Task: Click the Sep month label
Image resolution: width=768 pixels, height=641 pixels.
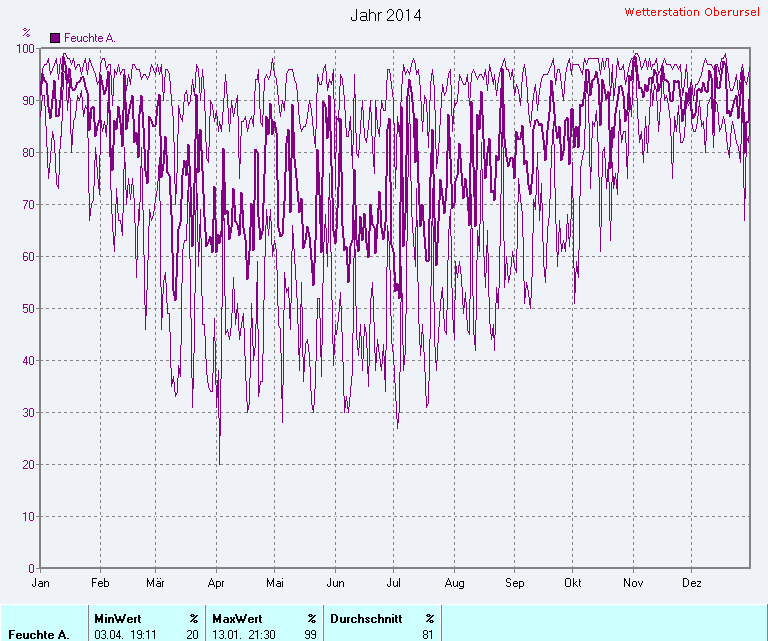Action: click(515, 583)
